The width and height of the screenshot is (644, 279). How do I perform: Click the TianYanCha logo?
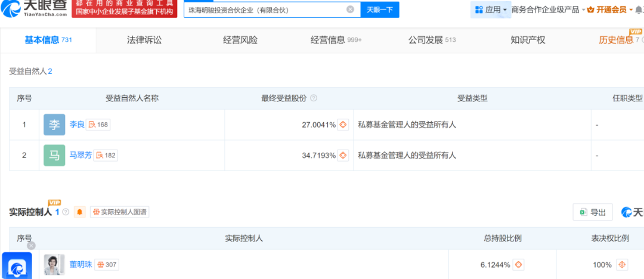(34, 8)
